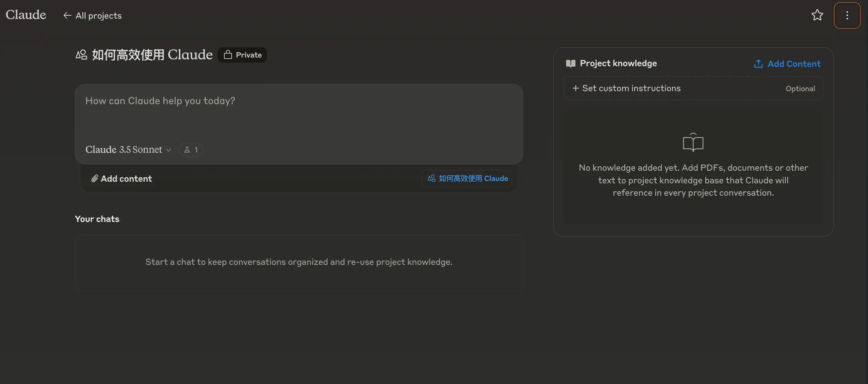868x384 pixels.
Task: Click Set custom instructions
Action: coord(693,88)
